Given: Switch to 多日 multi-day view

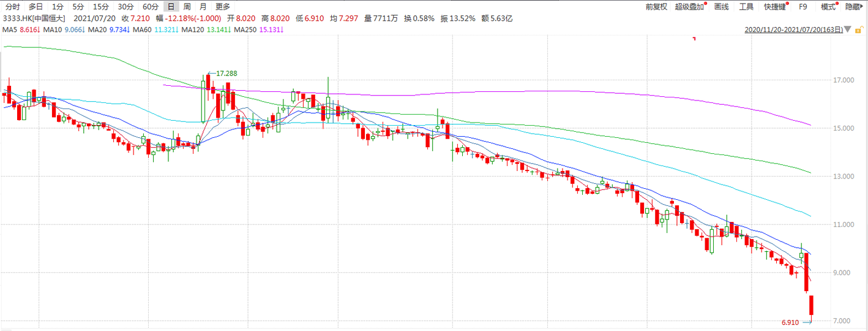Looking at the screenshot, I should (36, 7).
